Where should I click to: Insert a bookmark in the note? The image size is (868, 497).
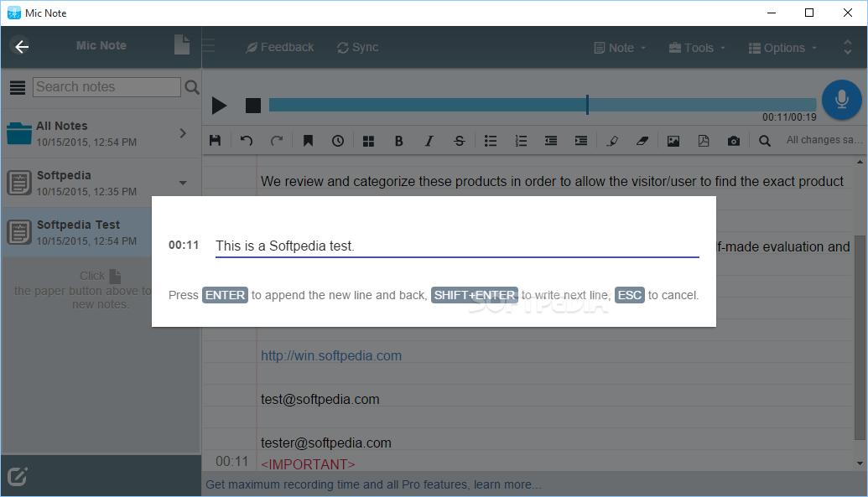[309, 141]
